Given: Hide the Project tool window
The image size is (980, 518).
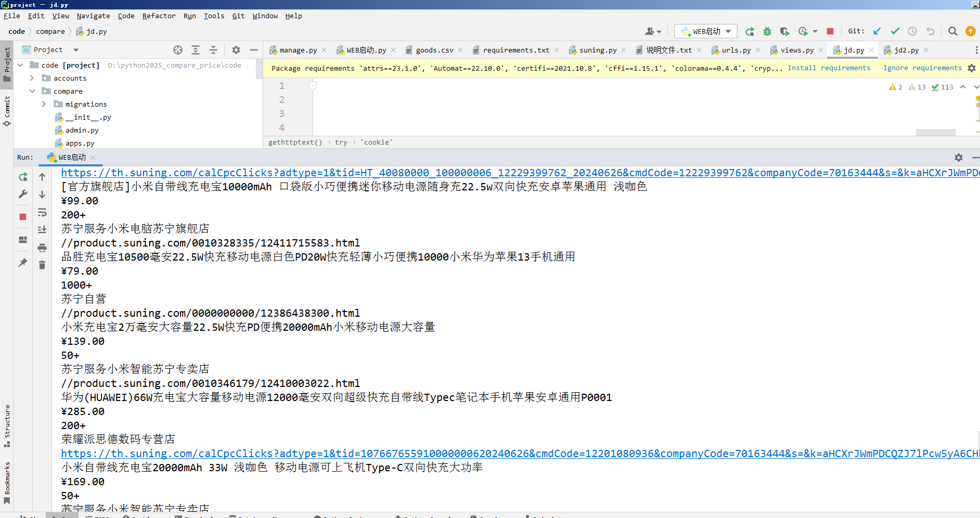Looking at the screenshot, I should click(x=254, y=50).
